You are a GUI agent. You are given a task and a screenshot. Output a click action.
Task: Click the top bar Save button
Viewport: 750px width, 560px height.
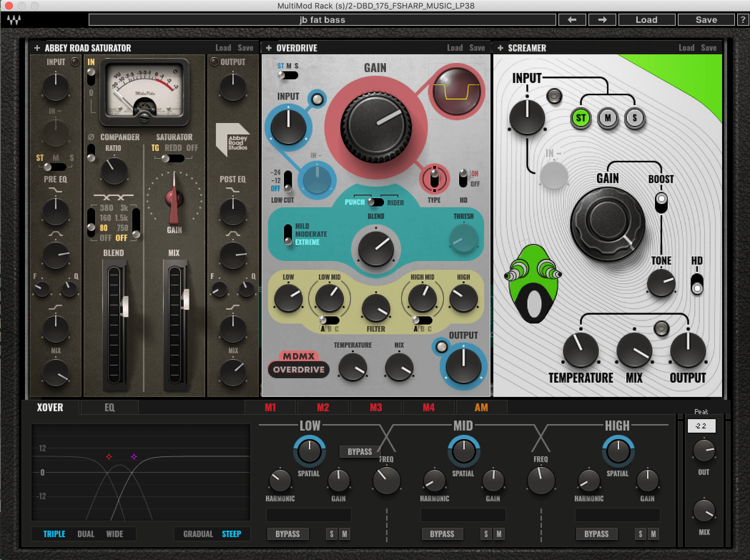click(x=706, y=20)
